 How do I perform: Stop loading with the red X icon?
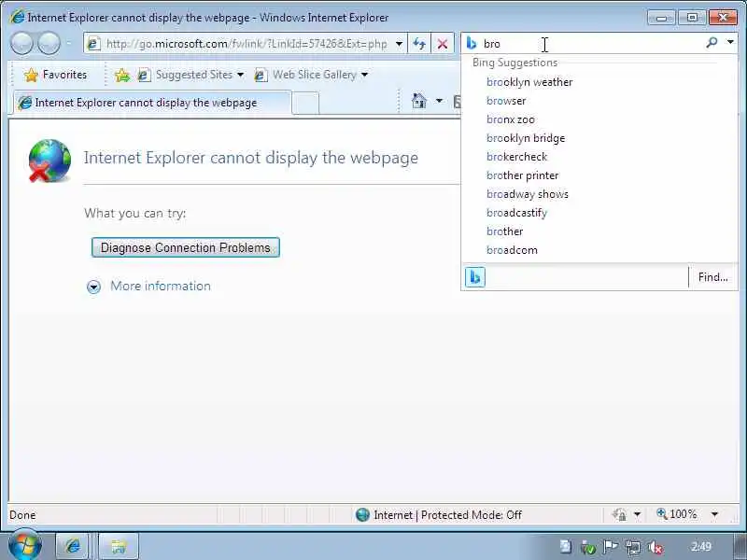pos(442,44)
